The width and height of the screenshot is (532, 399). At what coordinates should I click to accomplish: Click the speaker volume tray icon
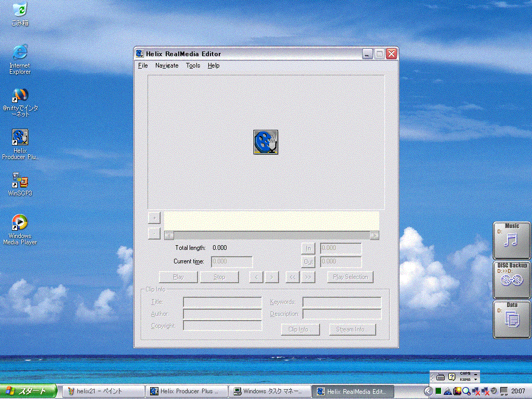click(x=495, y=391)
